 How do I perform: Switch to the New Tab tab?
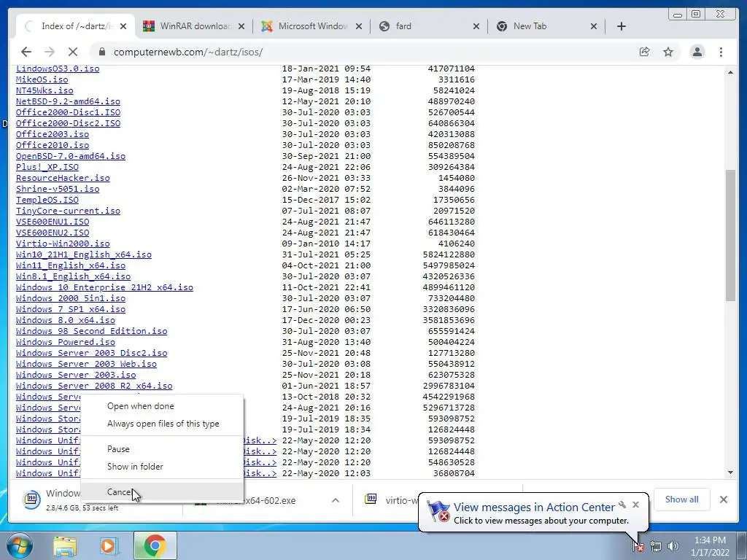(547, 26)
